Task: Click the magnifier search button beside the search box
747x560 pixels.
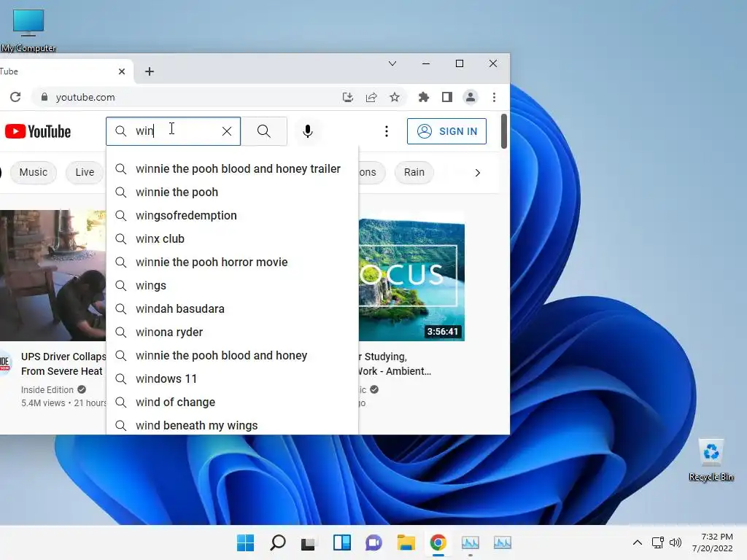Action: click(x=264, y=131)
